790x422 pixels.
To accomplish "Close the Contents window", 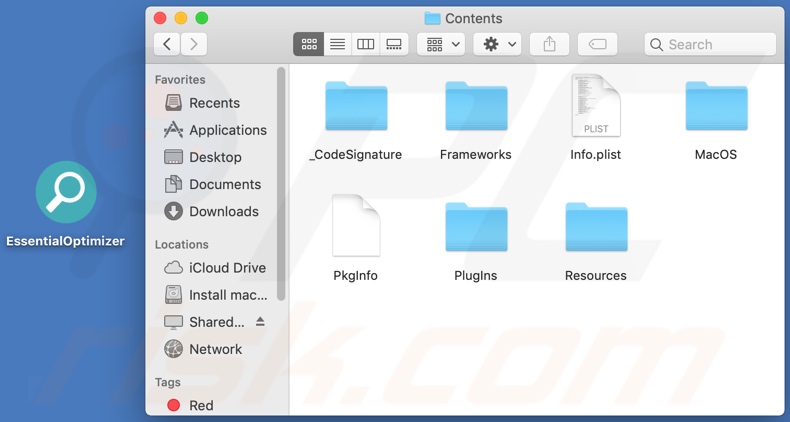I will (x=160, y=19).
